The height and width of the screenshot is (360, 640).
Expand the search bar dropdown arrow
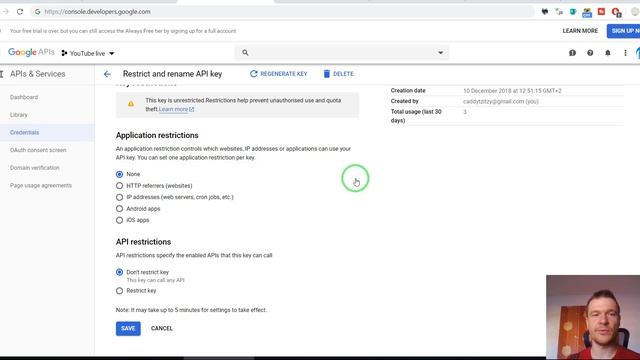pyautogui.click(x=440, y=53)
